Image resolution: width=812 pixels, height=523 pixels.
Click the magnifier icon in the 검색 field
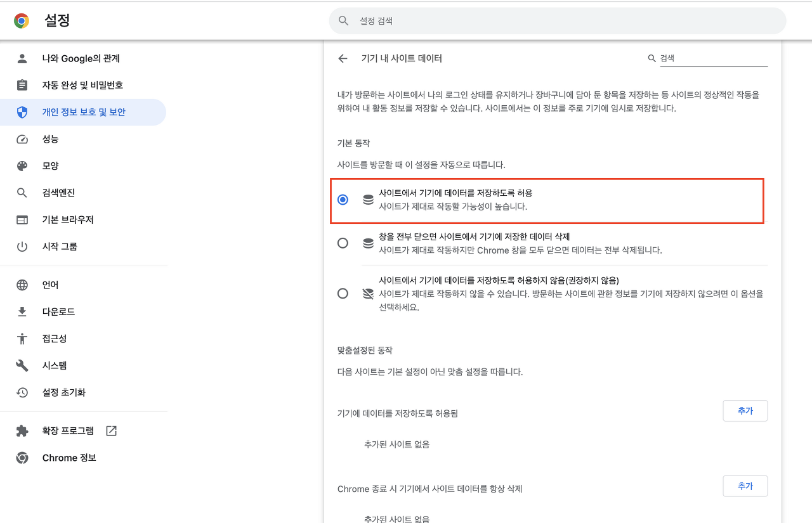coord(652,58)
